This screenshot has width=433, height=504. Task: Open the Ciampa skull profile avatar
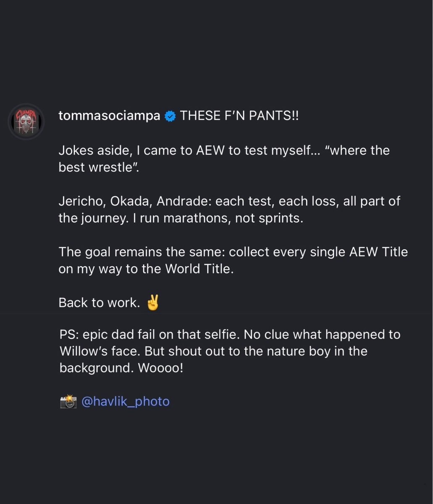[26, 121]
